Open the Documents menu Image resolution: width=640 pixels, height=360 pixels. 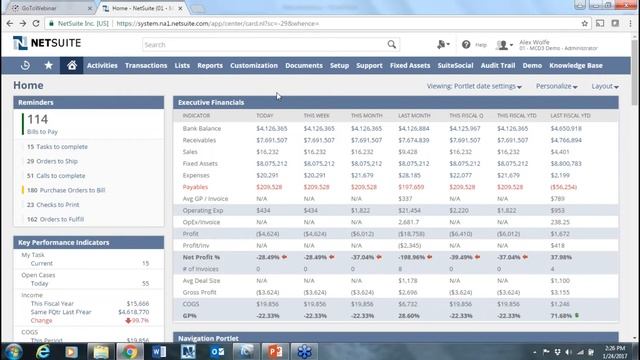click(304, 65)
